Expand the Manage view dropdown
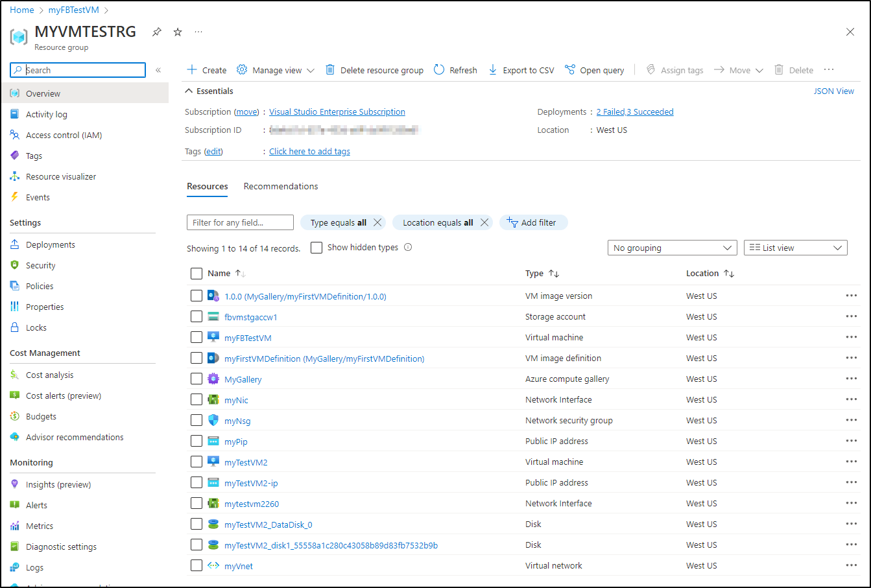The image size is (871, 588). tap(276, 70)
